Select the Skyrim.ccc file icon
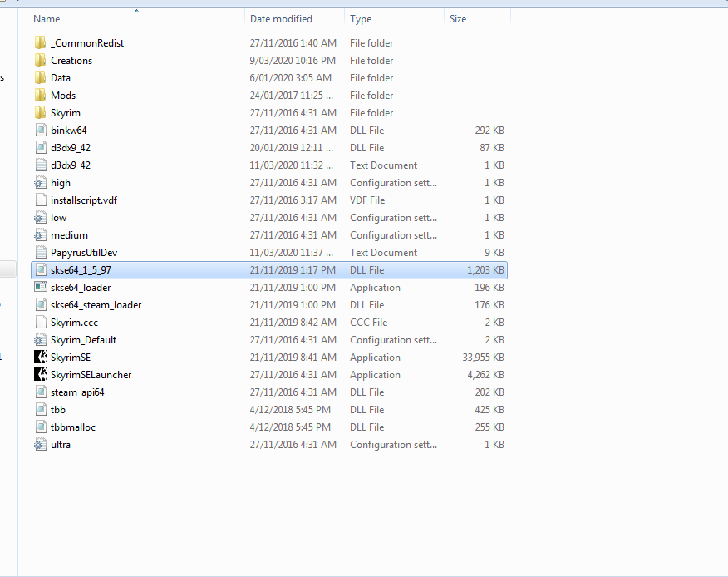 tap(41, 323)
